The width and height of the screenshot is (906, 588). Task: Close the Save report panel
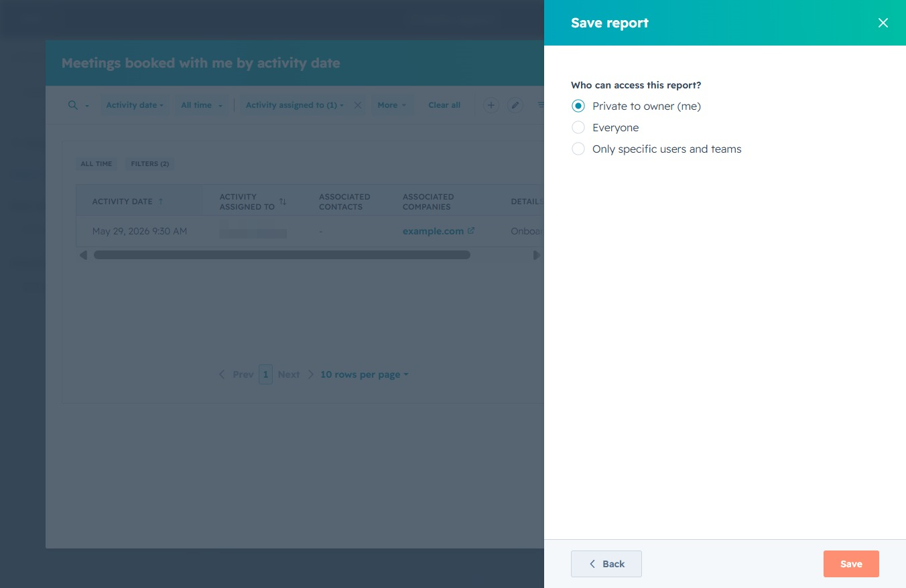(883, 23)
